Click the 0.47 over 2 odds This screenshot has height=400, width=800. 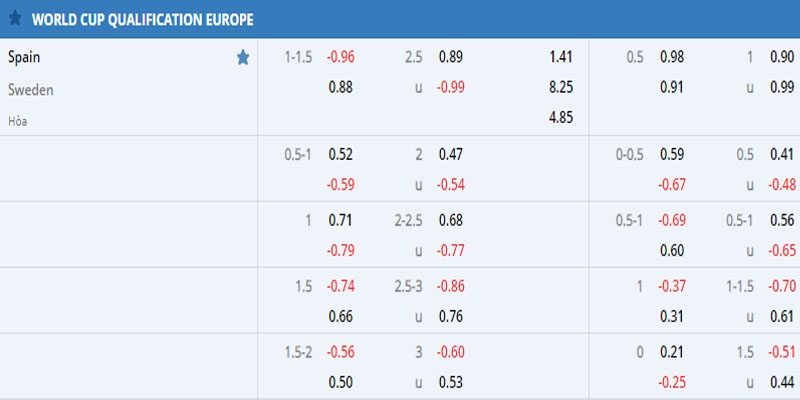[451, 154]
